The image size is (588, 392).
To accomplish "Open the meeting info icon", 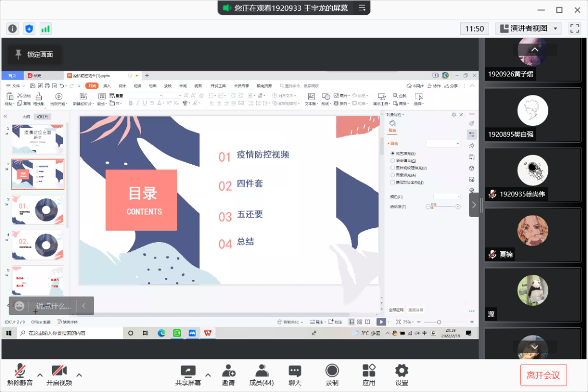I will pos(13,29).
